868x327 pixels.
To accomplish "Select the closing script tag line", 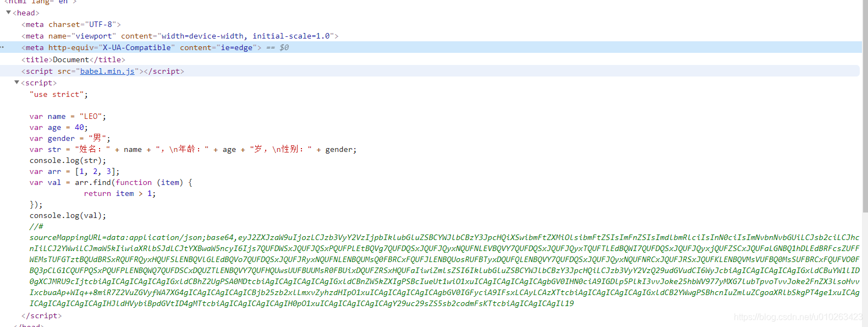I will tap(41, 315).
